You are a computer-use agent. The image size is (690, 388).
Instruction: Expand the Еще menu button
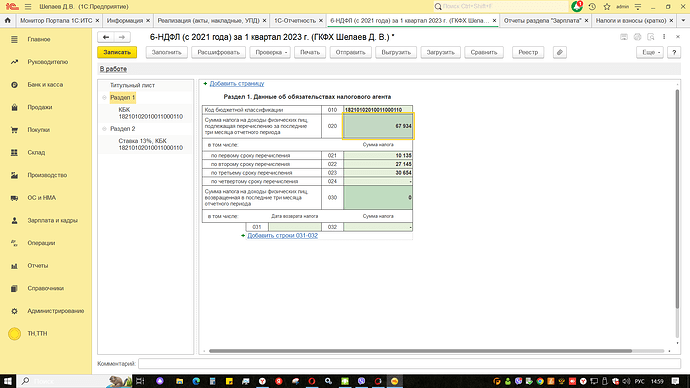click(650, 52)
